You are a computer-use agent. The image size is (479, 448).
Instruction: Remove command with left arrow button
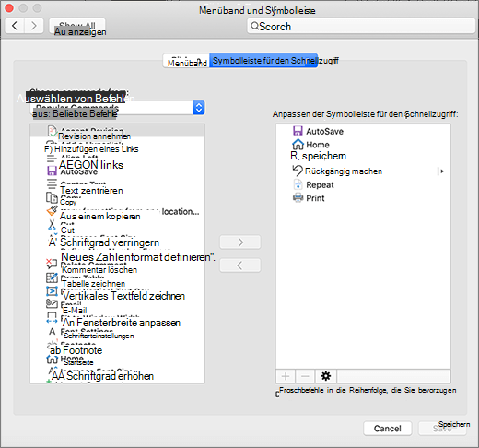tap(240, 265)
